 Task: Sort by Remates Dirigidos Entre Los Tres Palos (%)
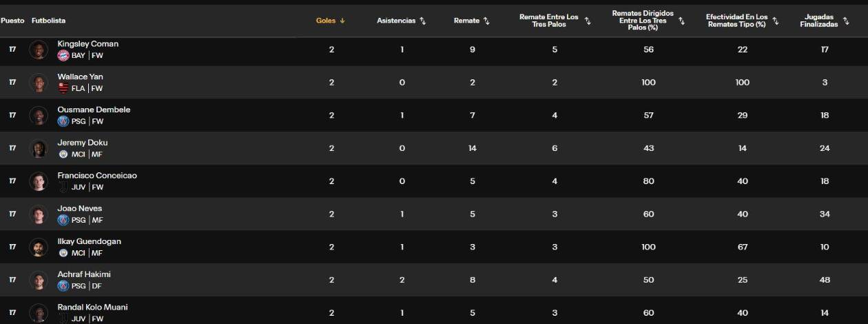[643, 21]
